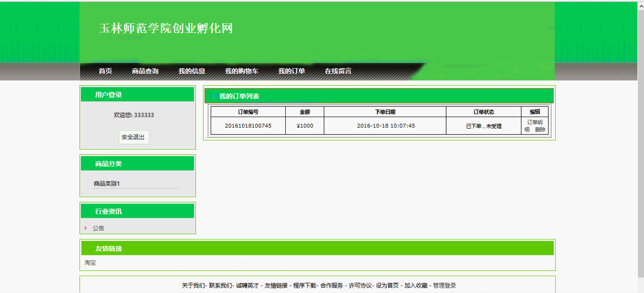Click the 订单编号 column header
The image size is (644, 293).
coord(248,112)
